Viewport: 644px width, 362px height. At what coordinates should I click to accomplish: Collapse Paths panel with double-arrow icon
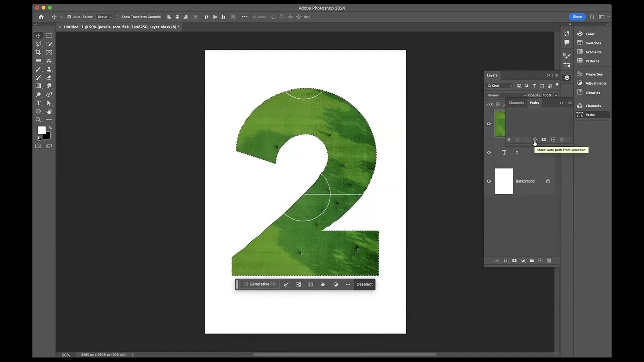tap(562, 103)
